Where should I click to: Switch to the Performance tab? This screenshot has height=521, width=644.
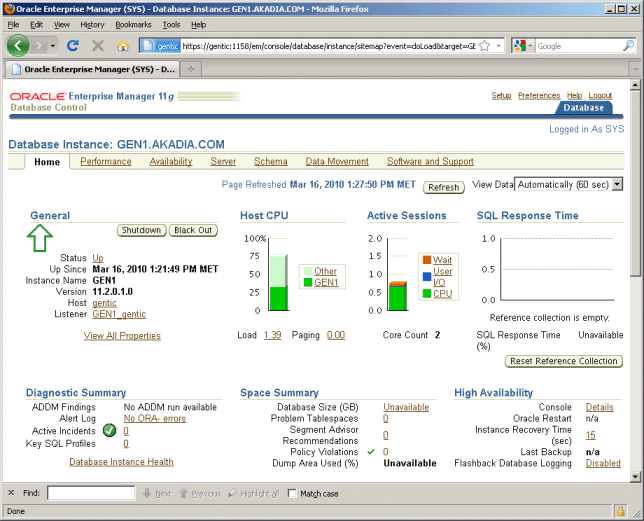click(x=106, y=161)
